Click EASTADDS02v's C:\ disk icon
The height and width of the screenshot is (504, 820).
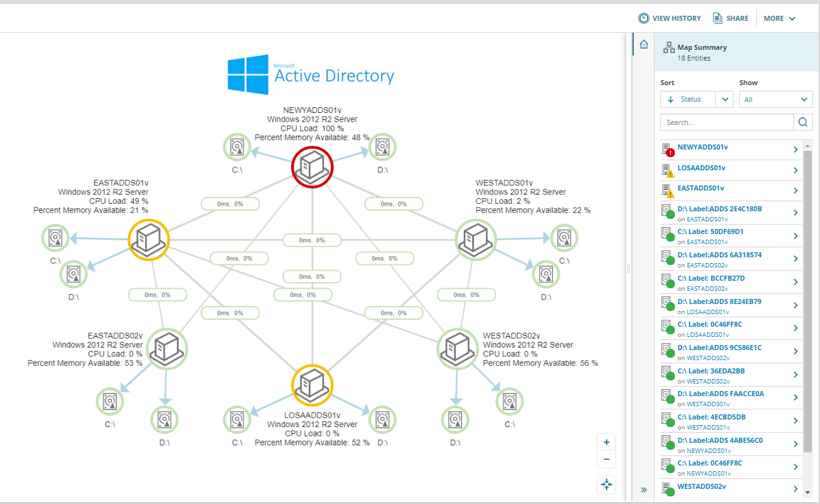point(110,401)
